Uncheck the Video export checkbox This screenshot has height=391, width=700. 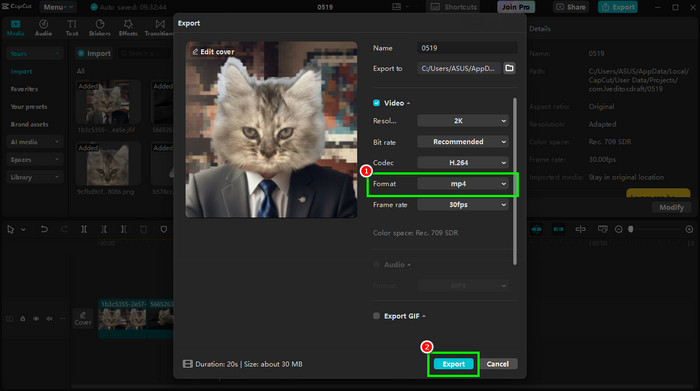(376, 103)
